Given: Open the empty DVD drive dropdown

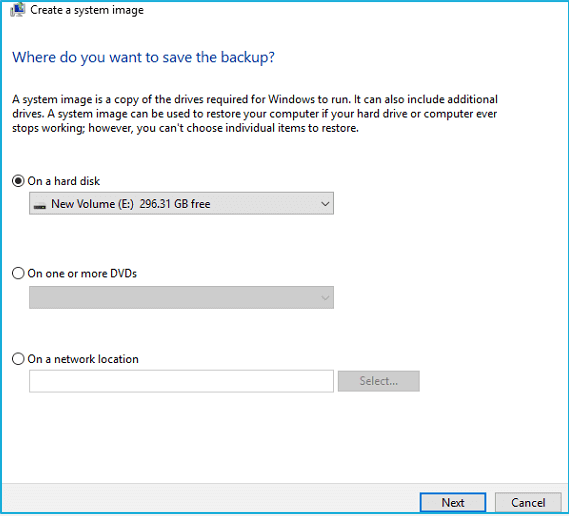Looking at the screenshot, I should [x=181, y=298].
